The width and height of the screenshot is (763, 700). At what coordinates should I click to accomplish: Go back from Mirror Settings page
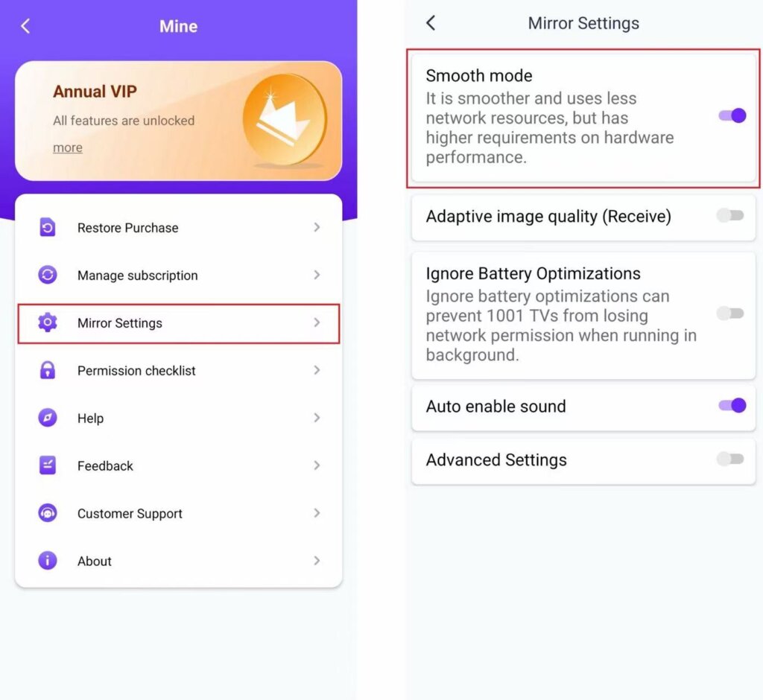click(431, 23)
